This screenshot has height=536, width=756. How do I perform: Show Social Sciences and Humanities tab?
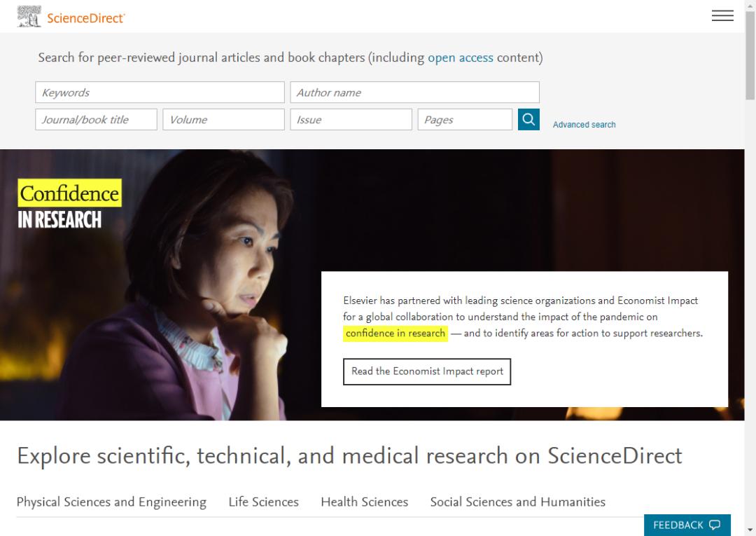tap(517, 502)
